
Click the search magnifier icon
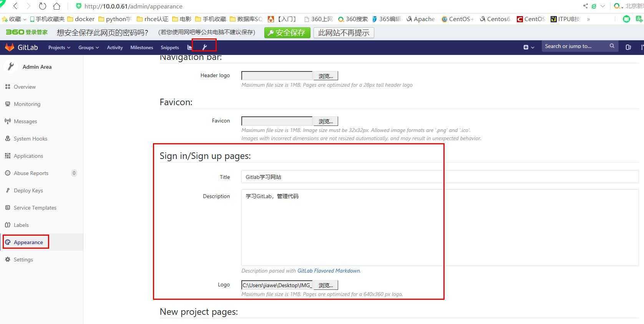click(612, 46)
